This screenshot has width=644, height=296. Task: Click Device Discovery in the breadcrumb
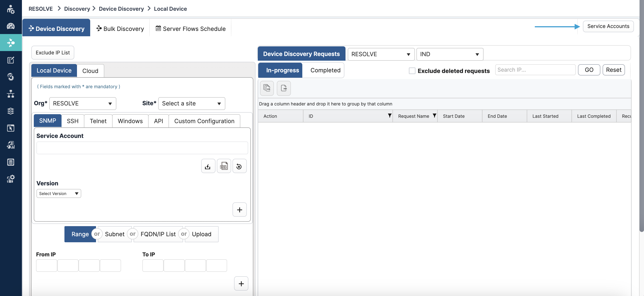pos(121,9)
